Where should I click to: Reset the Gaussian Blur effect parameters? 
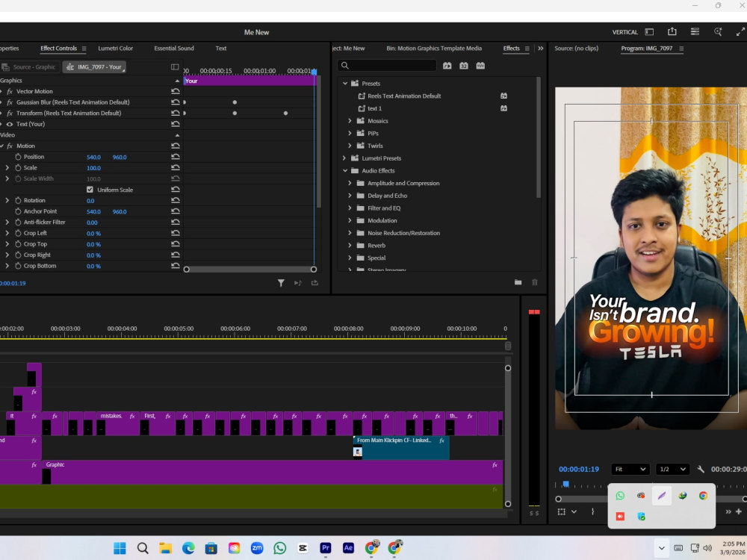coord(176,102)
